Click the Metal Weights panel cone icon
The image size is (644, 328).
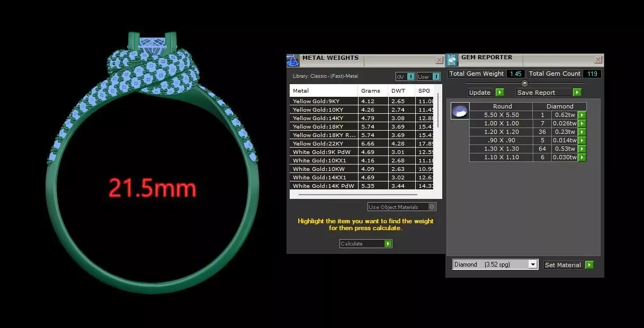click(x=293, y=60)
